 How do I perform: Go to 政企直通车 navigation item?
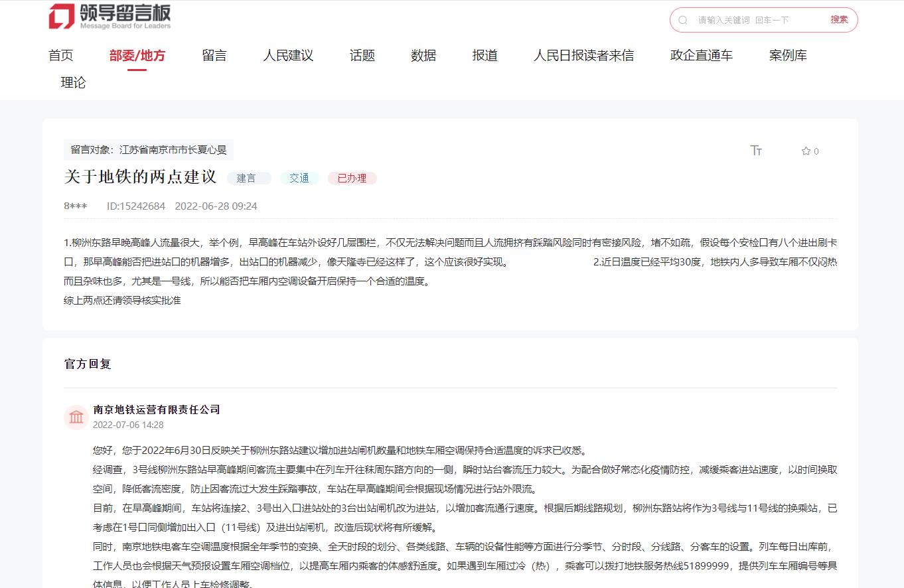click(x=702, y=56)
